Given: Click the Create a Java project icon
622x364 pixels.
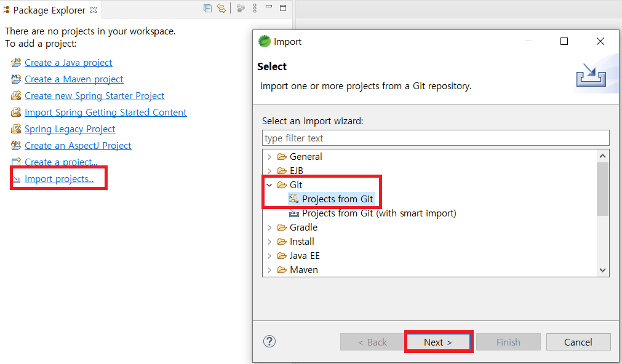Looking at the screenshot, I should click(x=16, y=62).
